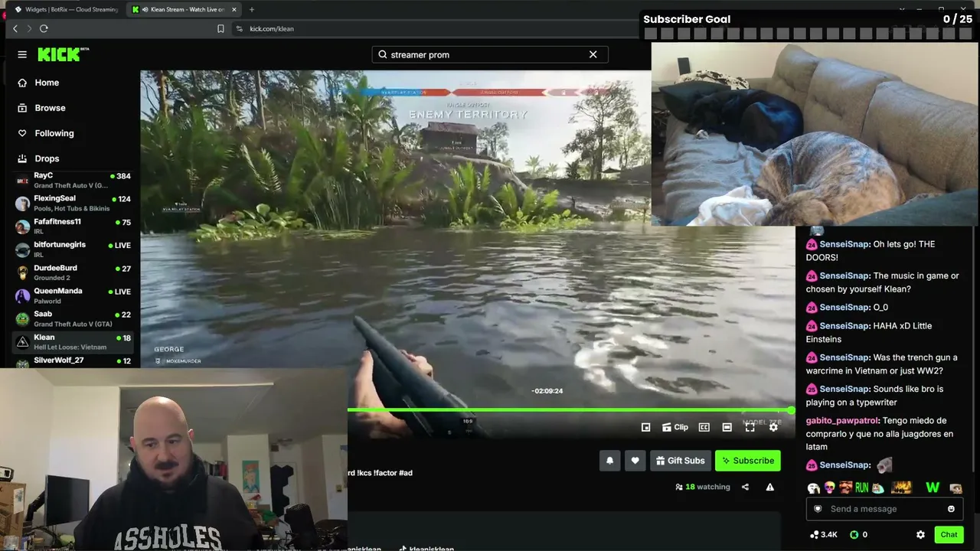
Task: Click the Kick logo
Action: 63,54
